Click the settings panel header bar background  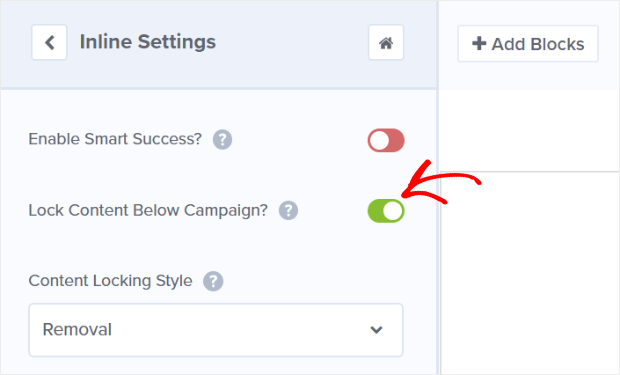(218, 44)
